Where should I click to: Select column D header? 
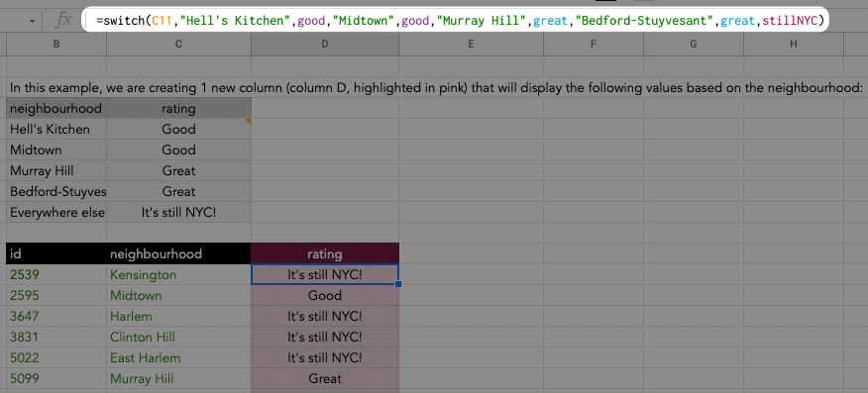pyautogui.click(x=324, y=45)
